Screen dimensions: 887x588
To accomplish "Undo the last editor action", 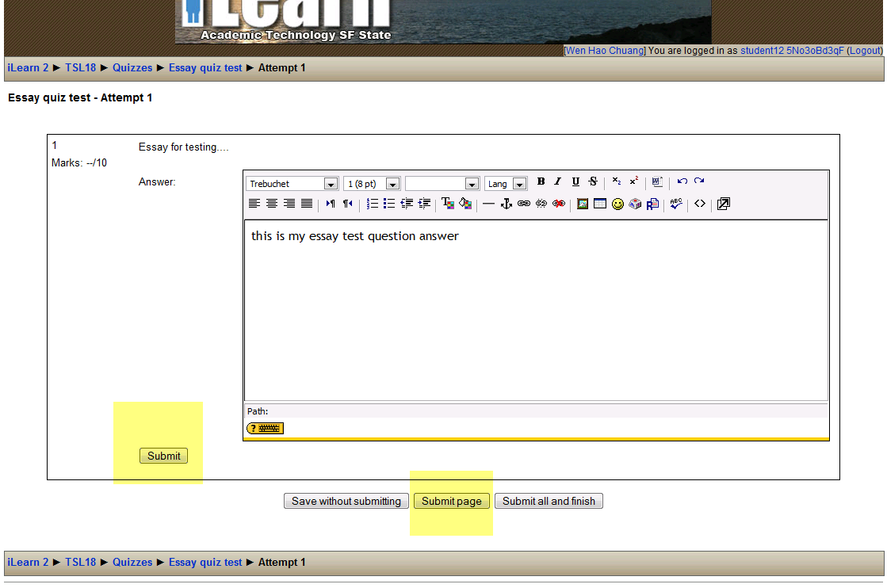I will click(682, 181).
